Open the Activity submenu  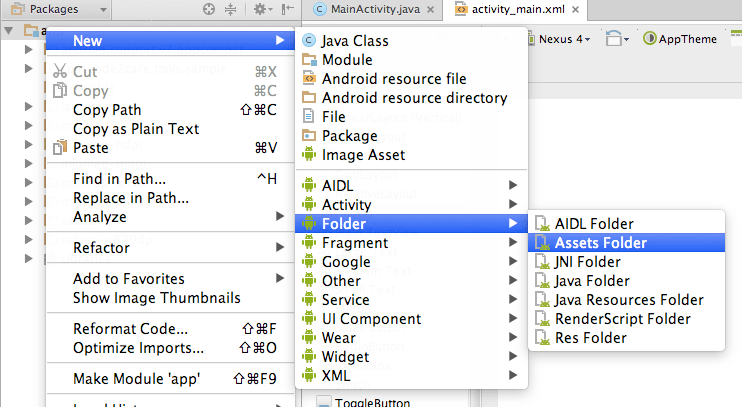click(411, 204)
